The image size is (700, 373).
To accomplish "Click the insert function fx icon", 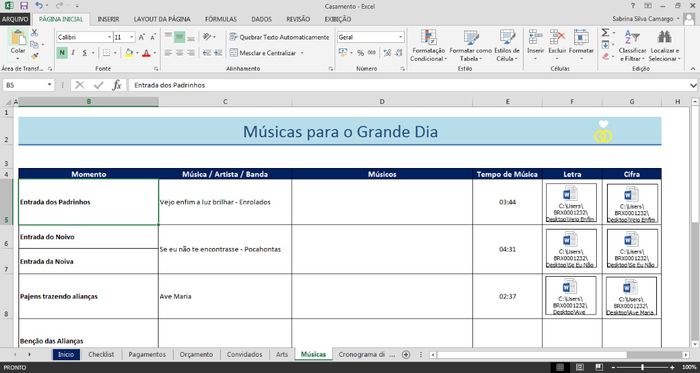I will pos(117,85).
